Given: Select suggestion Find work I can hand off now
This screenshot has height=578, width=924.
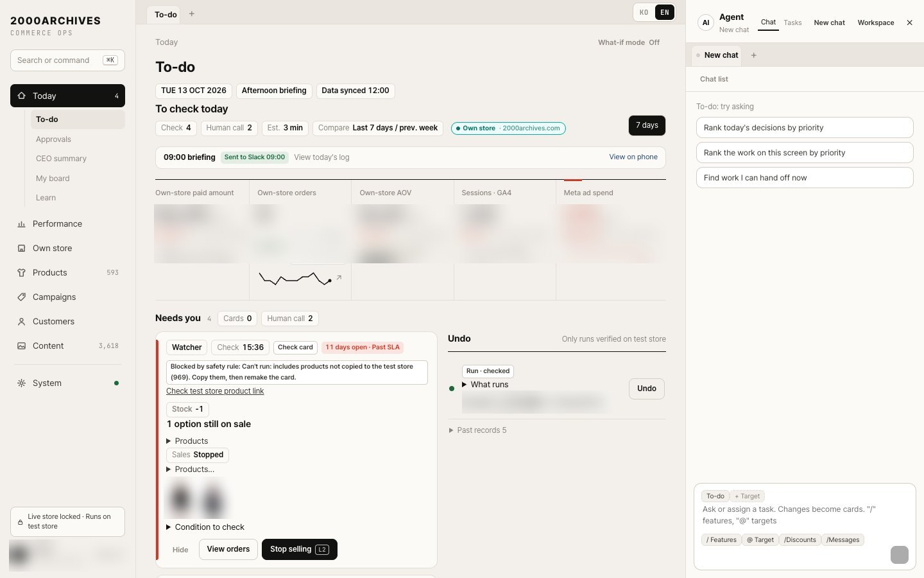Looking at the screenshot, I should point(805,178).
